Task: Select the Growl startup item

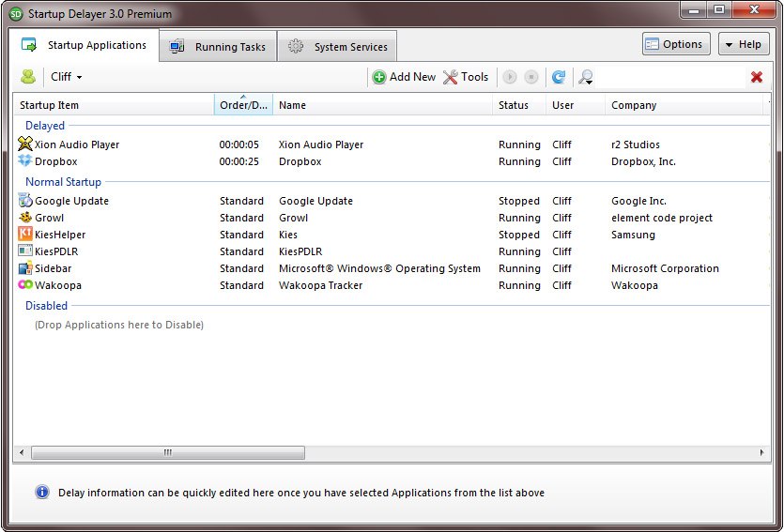Action: point(49,218)
